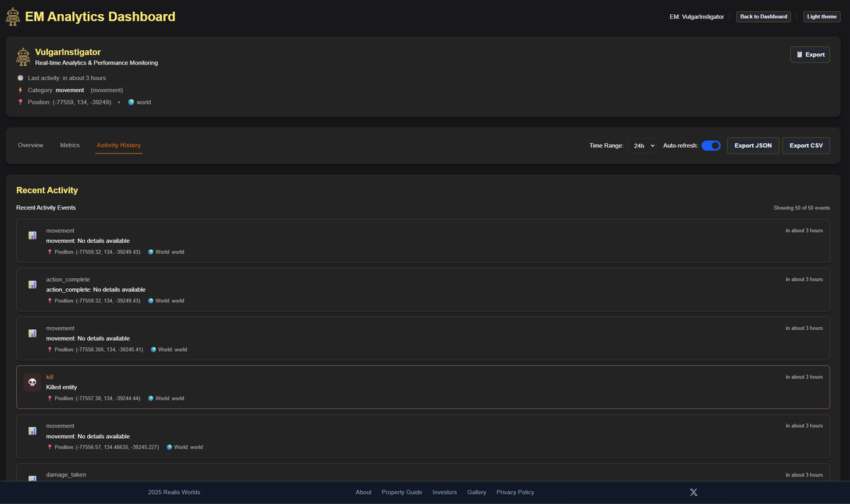
Task: Click the clock icon beside Last activity
Action: pos(21,78)
